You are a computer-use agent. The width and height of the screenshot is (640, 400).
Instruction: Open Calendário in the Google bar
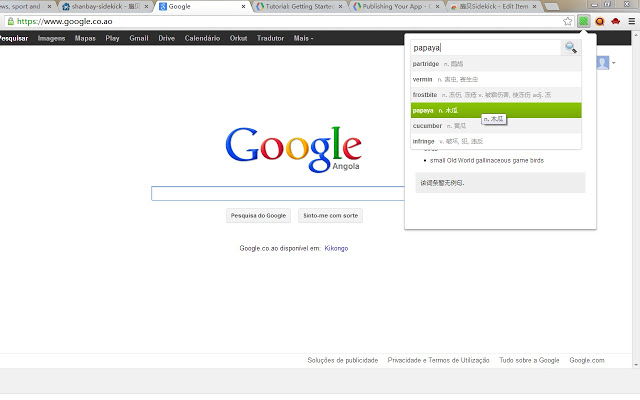[x=202, y=38]
